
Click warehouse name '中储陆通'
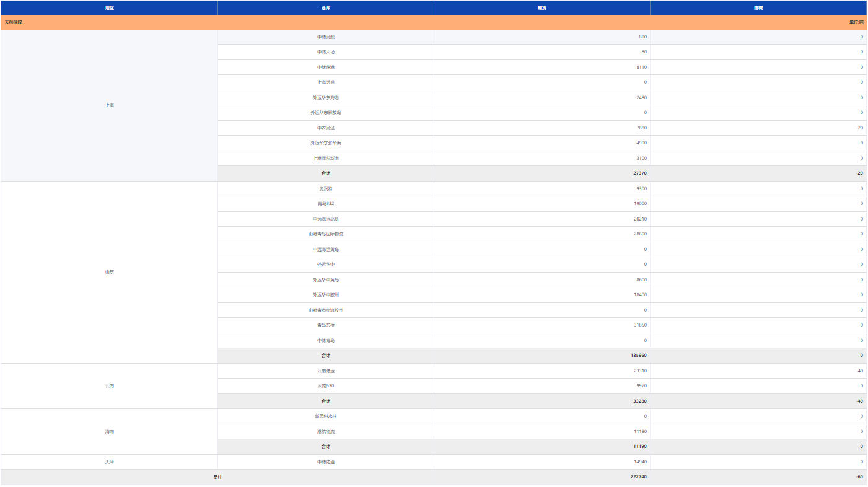pyautogui.click(x=326, y=462)
